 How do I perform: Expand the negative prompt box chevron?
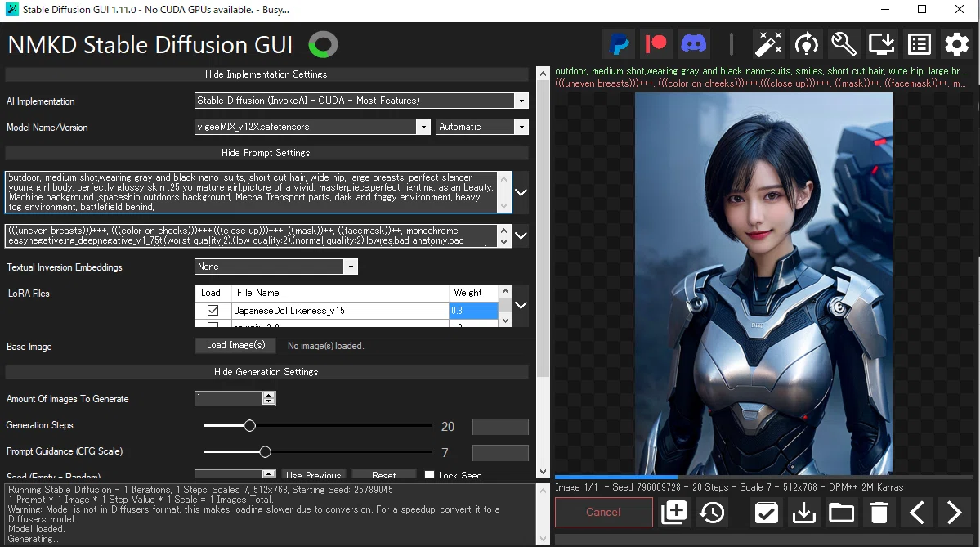click(521, 235)
